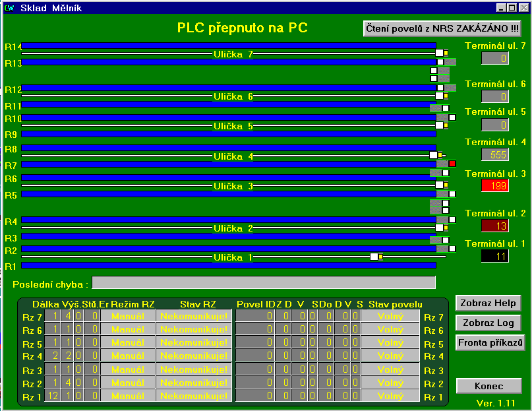
Task: Click the crane marker at the end of Ulička 4
Action: 434,155
